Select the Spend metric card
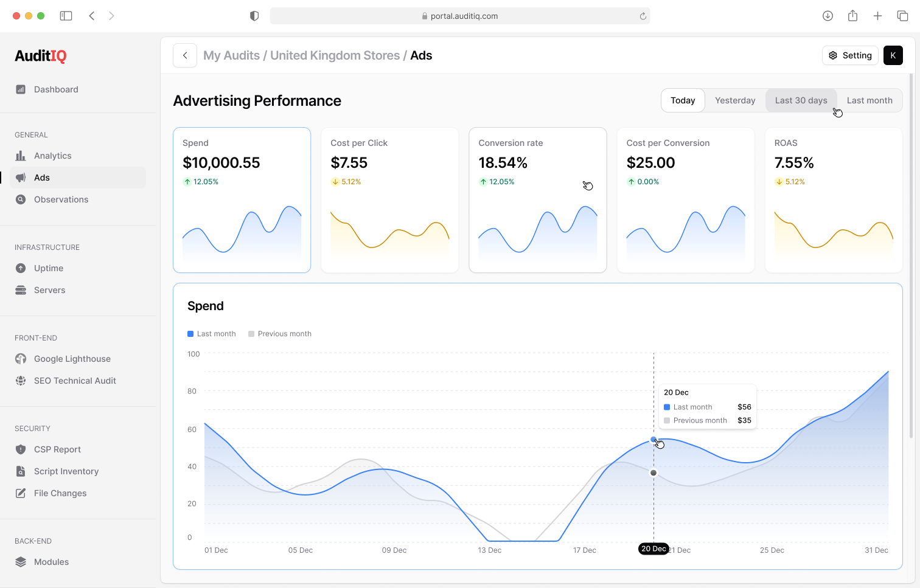The height and width of the screenshot is (588, 920). pos(242,200)
